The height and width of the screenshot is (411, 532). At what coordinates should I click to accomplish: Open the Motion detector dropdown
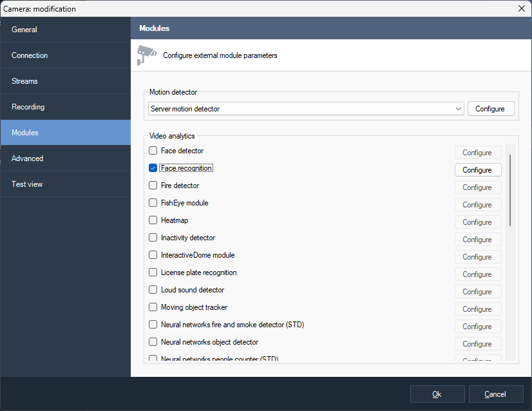point(458,109)
